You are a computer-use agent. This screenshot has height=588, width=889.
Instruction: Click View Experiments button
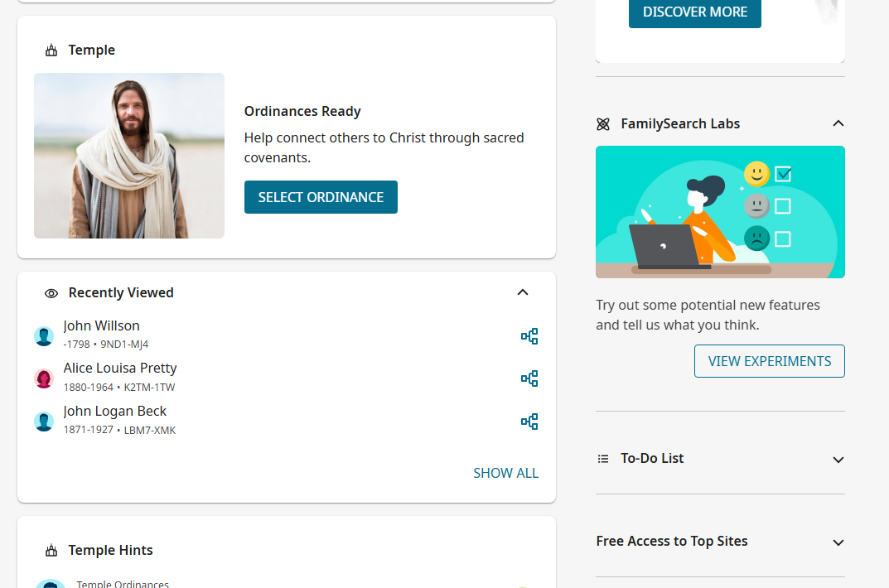(x=770, y=361)
